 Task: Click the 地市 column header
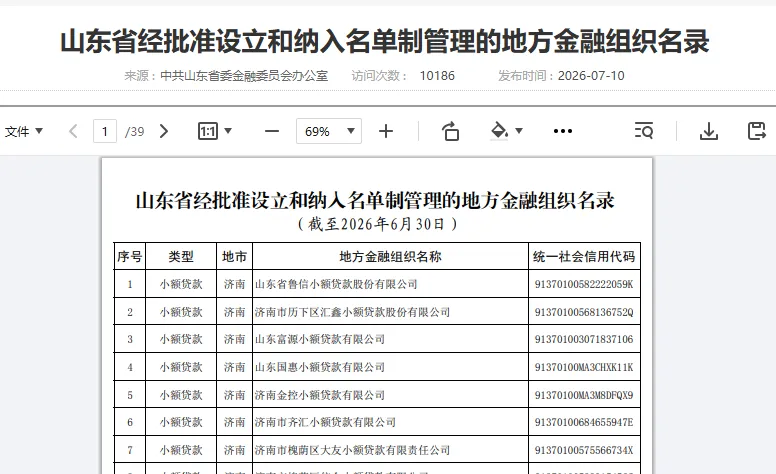pos(235,256)
